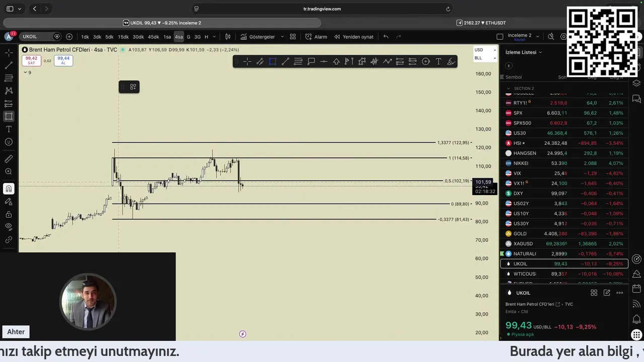
Task: Open the UKOIL details grid view icon
Action: [594, 293]
